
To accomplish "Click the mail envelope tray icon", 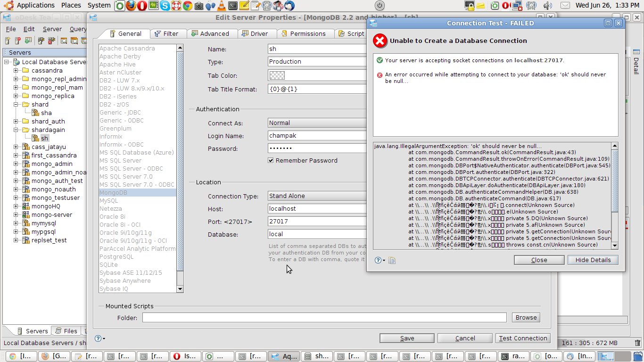I will coord(566,6).
